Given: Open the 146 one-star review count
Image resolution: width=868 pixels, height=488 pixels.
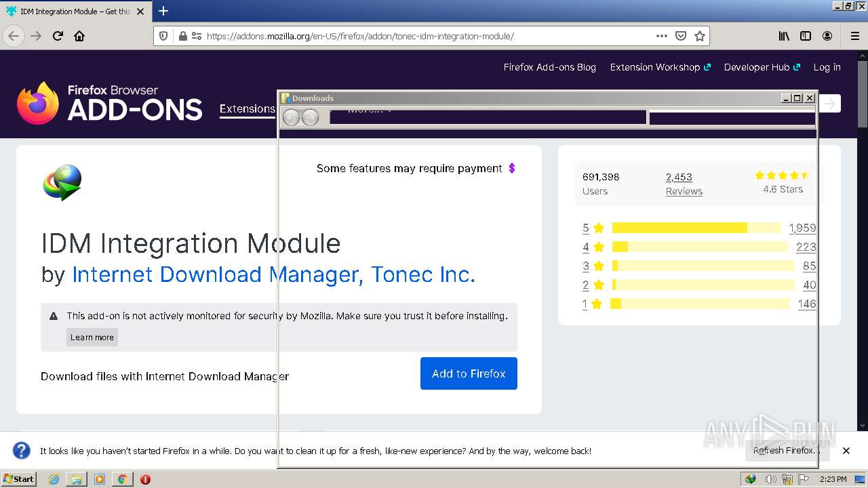Looking at the screenshot, I should tap(807, 304).
